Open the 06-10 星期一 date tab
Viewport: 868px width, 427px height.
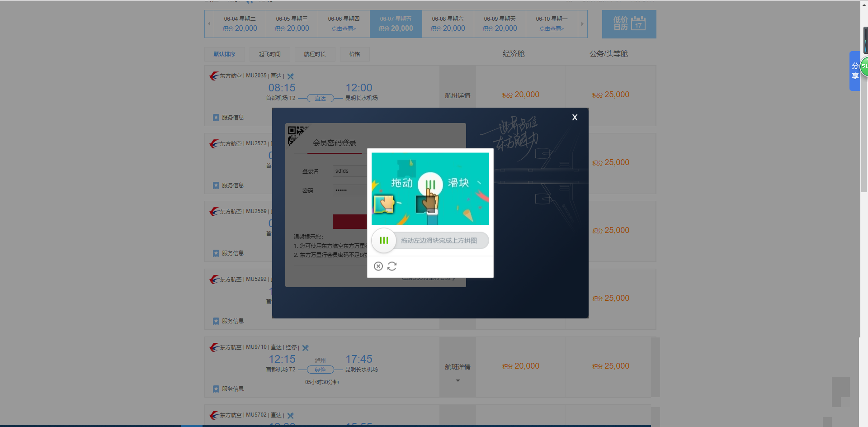[552, 24]
